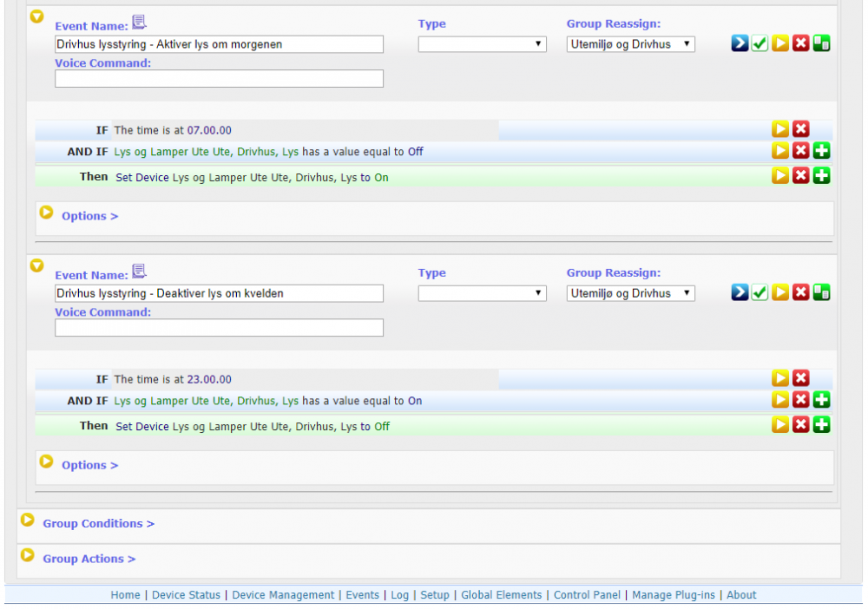868x609 pixels.
Task: Expand the Group Conditions section
Action: [98, 524]
